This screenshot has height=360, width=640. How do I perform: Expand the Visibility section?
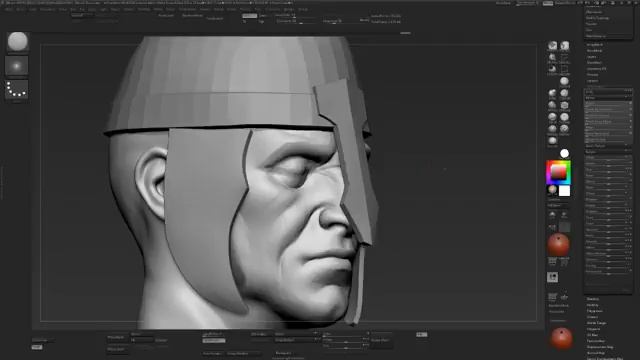click(593, 305)
